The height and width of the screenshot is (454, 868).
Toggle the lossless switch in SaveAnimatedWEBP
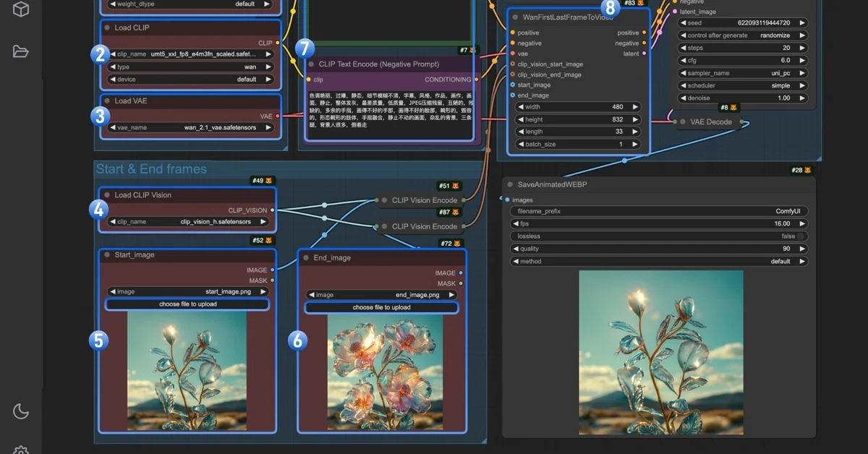click(800, 236)
